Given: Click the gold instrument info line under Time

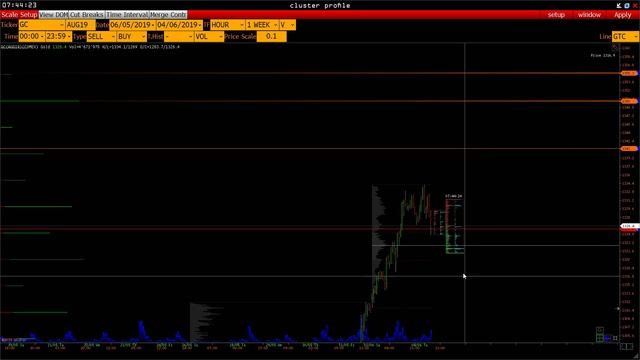Looking at the screenshot, I should click(x=90, y=47).
